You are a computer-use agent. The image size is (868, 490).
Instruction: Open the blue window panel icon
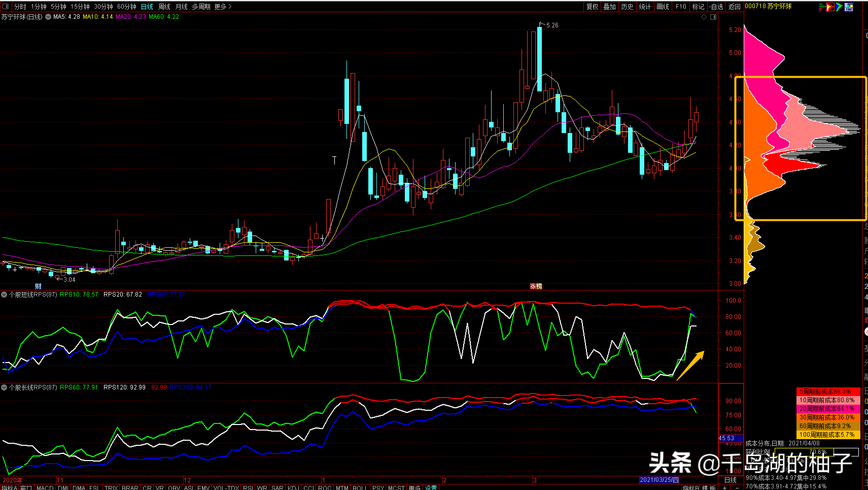tap(849, 7)
